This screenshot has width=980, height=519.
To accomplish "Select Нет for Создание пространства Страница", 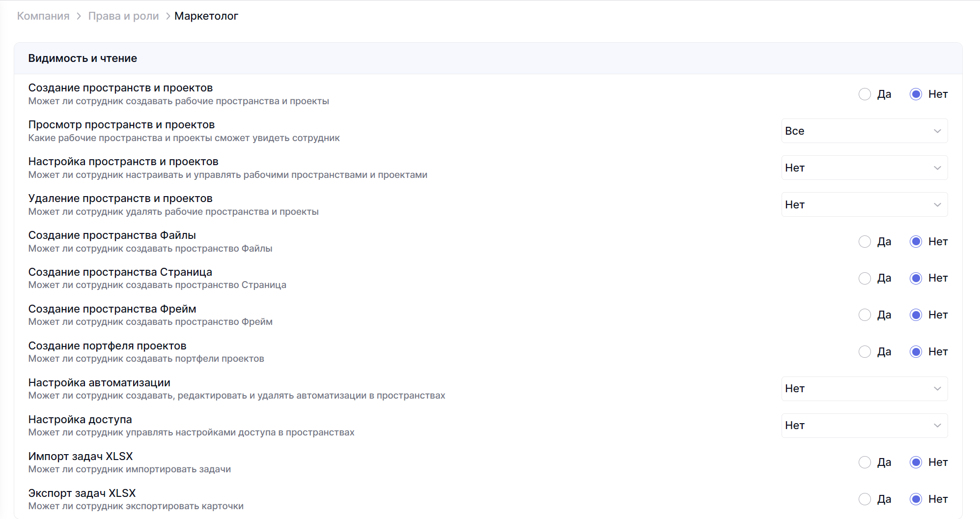I will 916,278.
